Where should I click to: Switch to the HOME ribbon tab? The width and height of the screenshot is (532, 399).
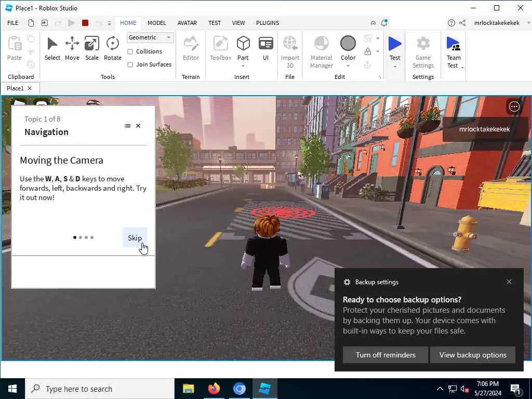click(x=128, y=23)
